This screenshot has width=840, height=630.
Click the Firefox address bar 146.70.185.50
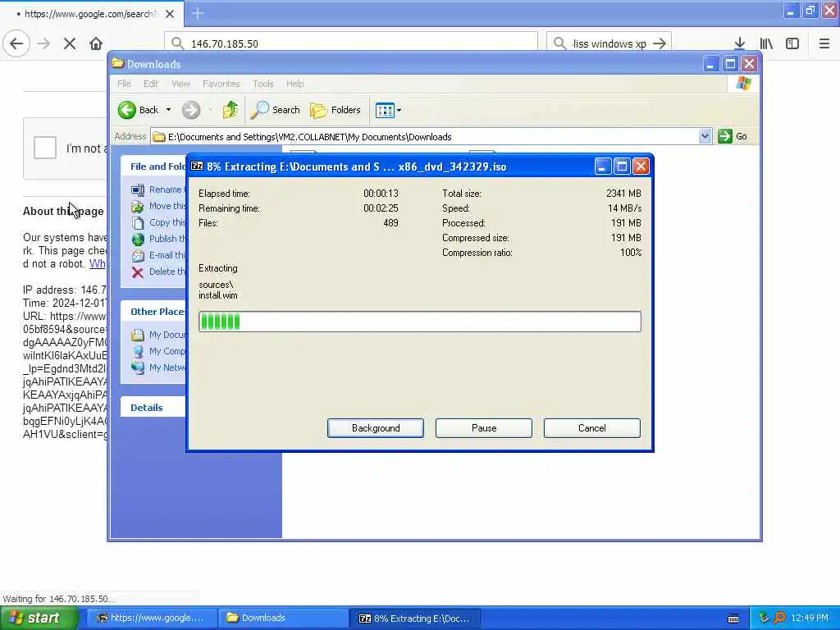click(351, 43)
